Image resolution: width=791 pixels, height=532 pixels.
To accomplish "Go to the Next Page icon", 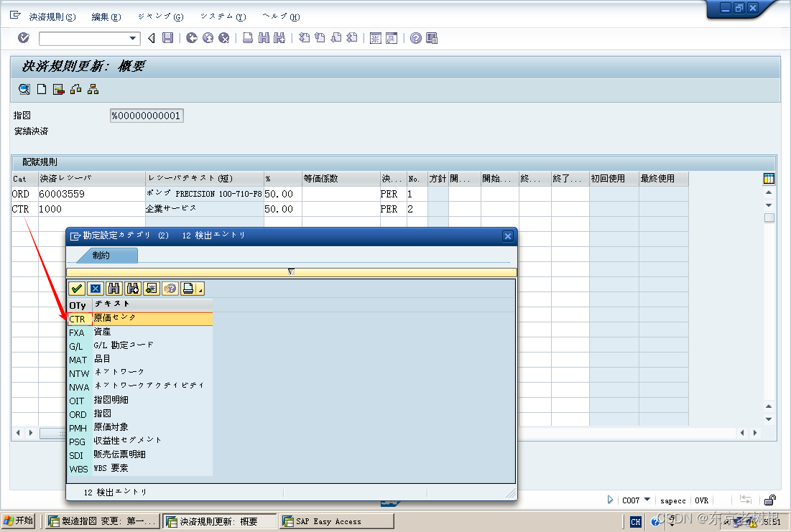I will (x=336, y=38).
